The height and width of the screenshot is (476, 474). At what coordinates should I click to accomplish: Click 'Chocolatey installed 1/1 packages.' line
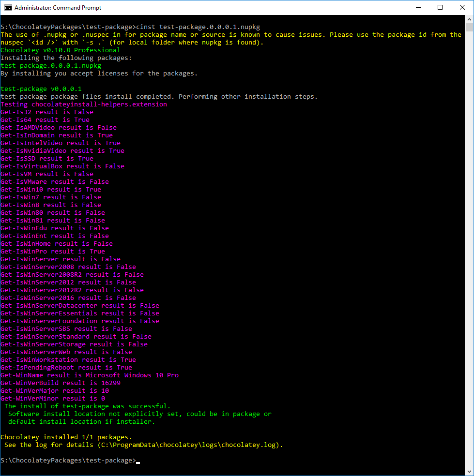66,437
